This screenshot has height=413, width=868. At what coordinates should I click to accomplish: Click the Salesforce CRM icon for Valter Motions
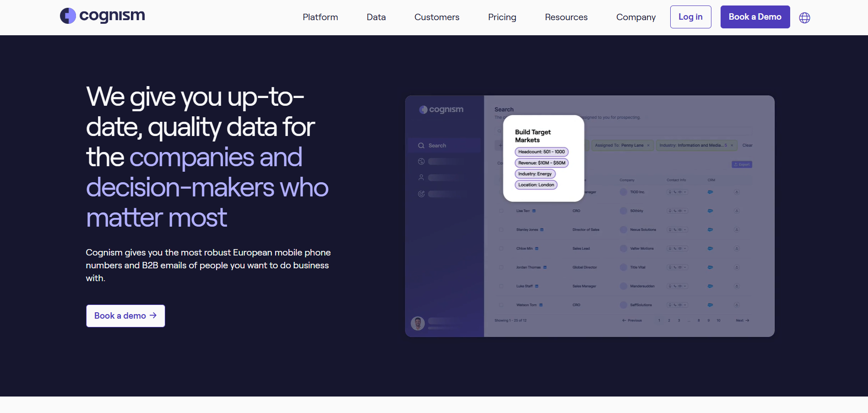pyautogui.click(x=710, y=249)
